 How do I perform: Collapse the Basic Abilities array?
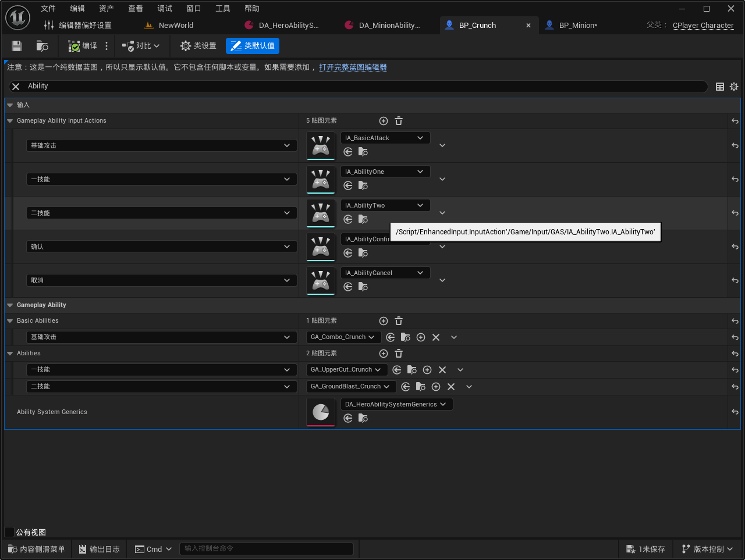[x=10, y=321]
